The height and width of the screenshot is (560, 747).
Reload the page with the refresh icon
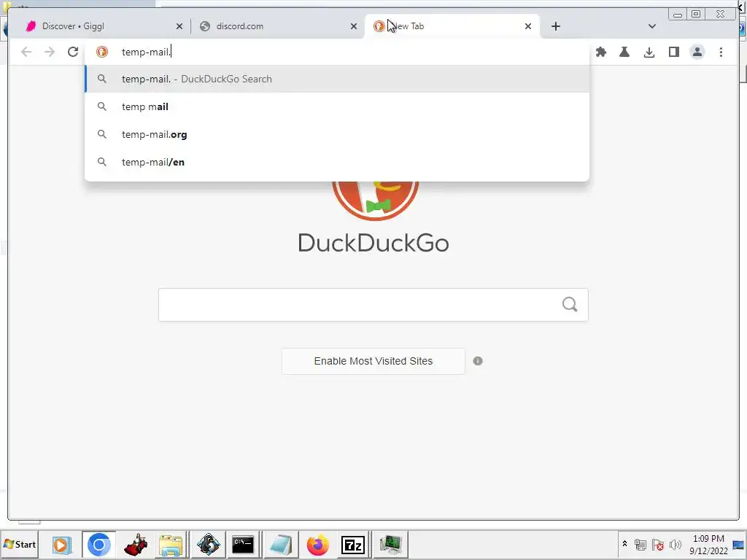pyautogui.click(x=73, y=52)
